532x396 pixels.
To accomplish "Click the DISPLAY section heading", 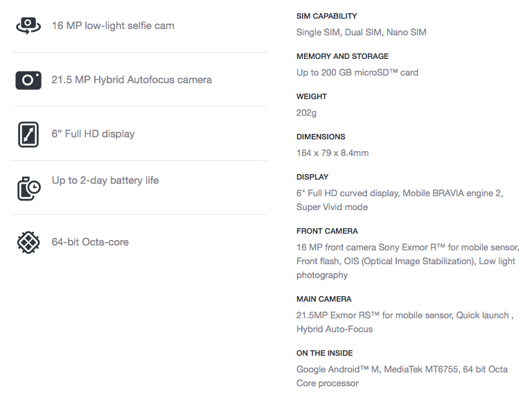I will click(x=312, y=177).
